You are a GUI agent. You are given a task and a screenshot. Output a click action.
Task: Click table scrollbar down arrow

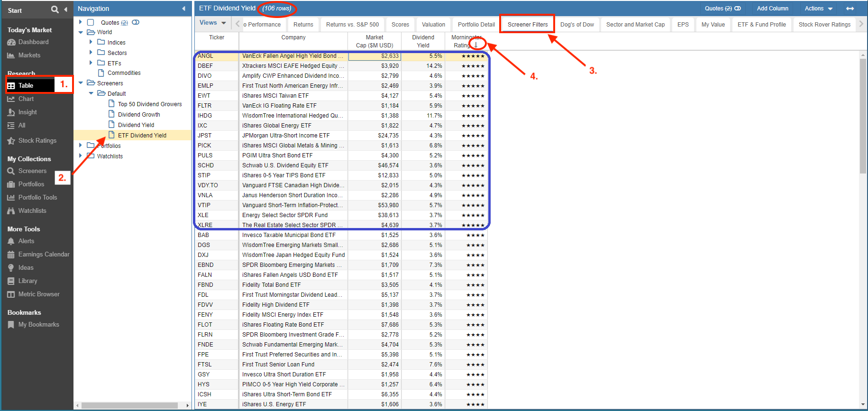[863, 404]
